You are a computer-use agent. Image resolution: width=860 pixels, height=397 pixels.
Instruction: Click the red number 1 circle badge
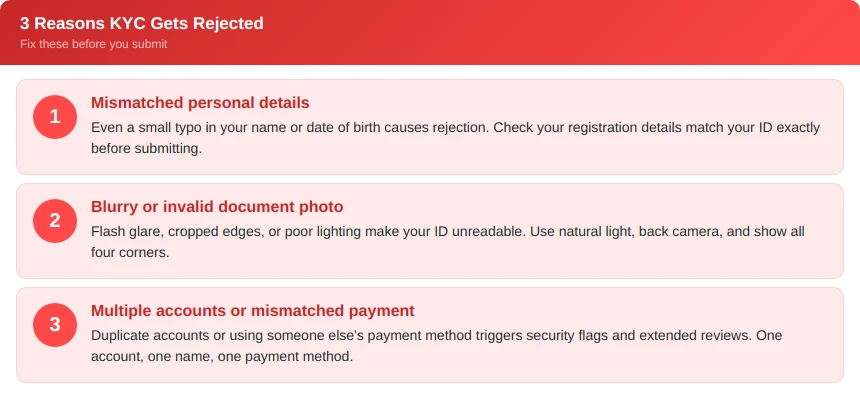[55, 117]
